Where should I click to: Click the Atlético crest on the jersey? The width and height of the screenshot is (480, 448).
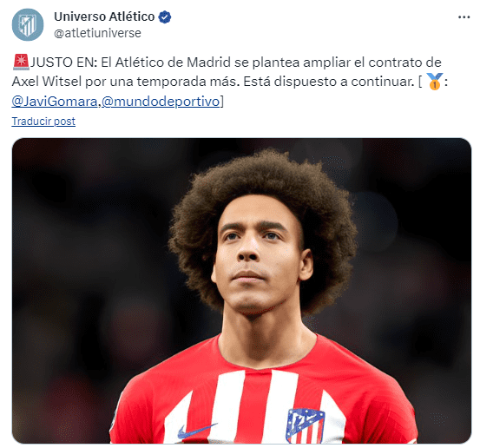point(305,425)
